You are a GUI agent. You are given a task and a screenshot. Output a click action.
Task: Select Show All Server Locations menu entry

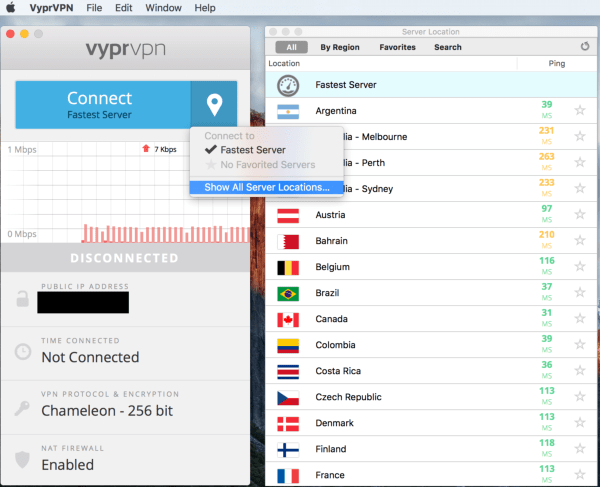(267, 187)
